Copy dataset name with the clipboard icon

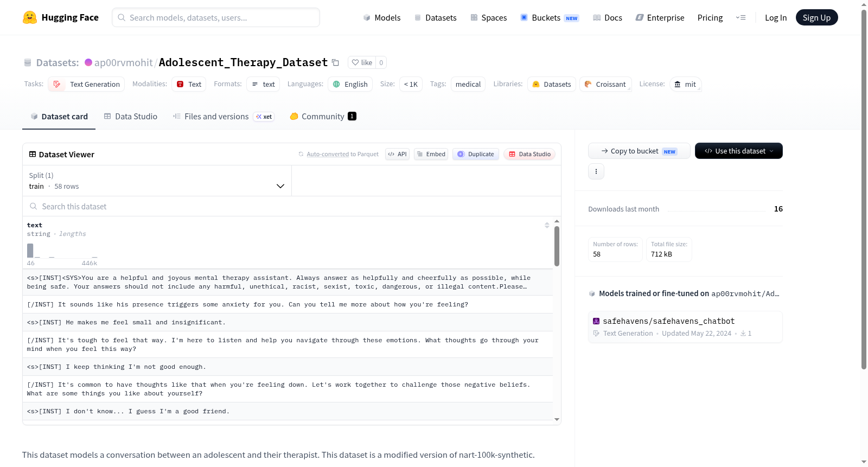pos(335,62)
